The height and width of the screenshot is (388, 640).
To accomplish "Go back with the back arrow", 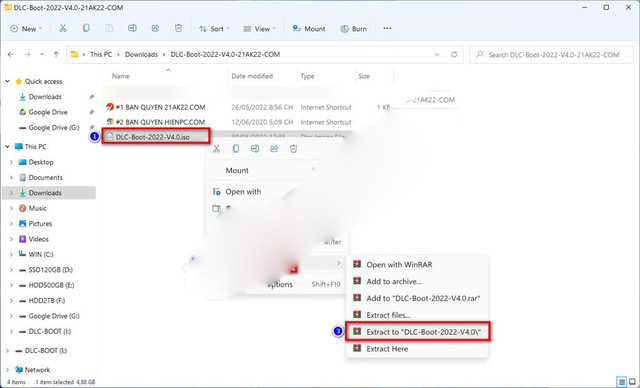I will point(11,54).
